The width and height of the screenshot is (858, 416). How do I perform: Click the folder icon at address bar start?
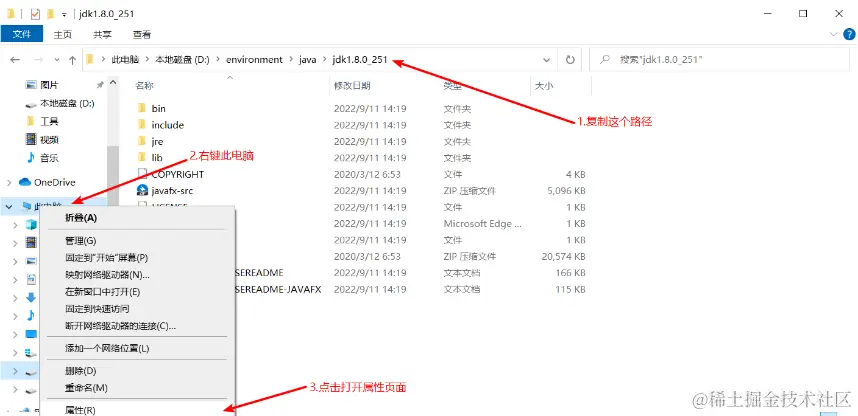[91, 60]
